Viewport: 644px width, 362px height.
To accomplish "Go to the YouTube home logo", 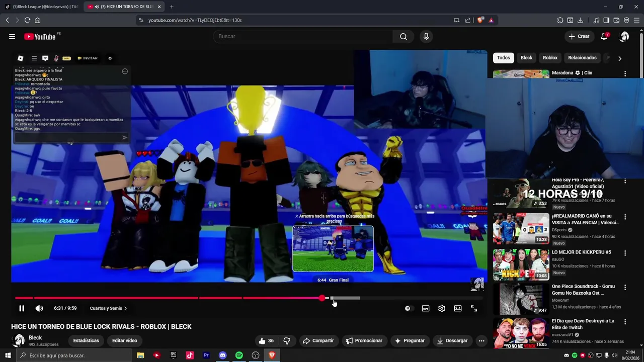I will click(40, 36).
